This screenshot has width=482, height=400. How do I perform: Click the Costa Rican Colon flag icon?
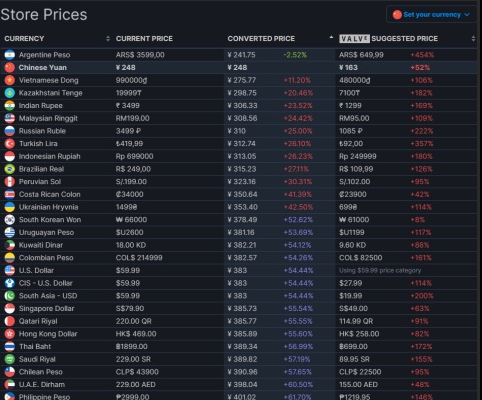point(10,194)
